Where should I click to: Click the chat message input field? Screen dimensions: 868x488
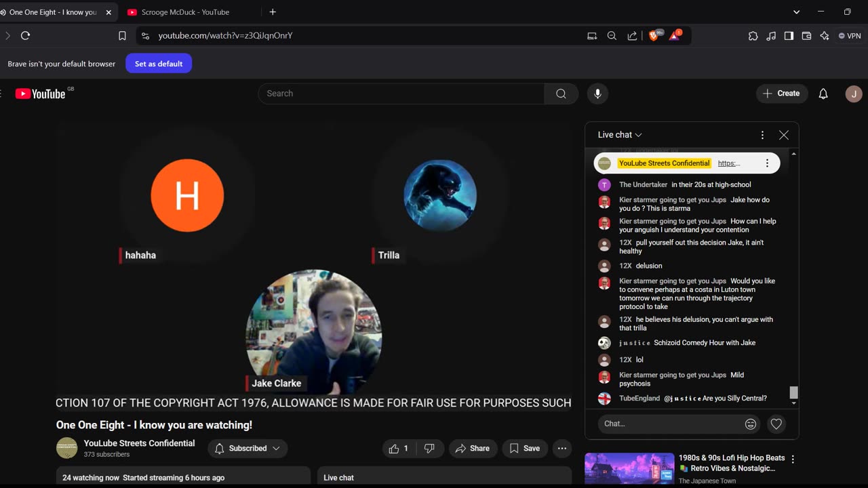(671, 424)
